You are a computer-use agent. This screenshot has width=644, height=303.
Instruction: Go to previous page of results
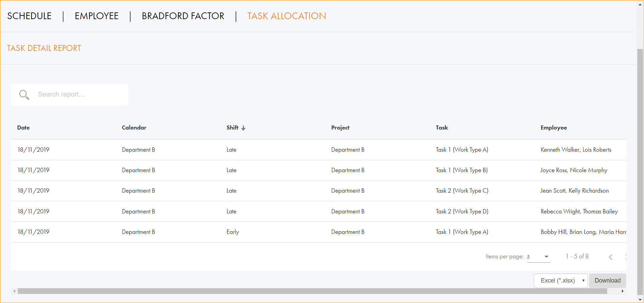tap(610, 257)
